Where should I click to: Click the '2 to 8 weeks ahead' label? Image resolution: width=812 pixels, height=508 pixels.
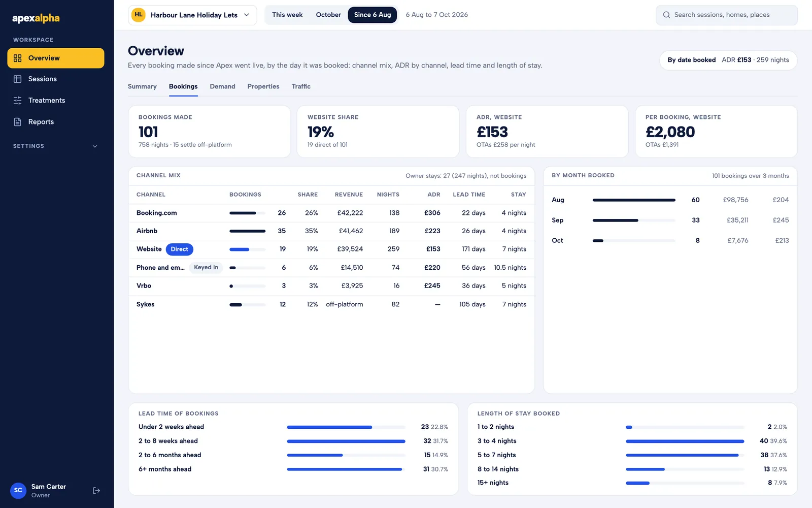tap(168, 441)
